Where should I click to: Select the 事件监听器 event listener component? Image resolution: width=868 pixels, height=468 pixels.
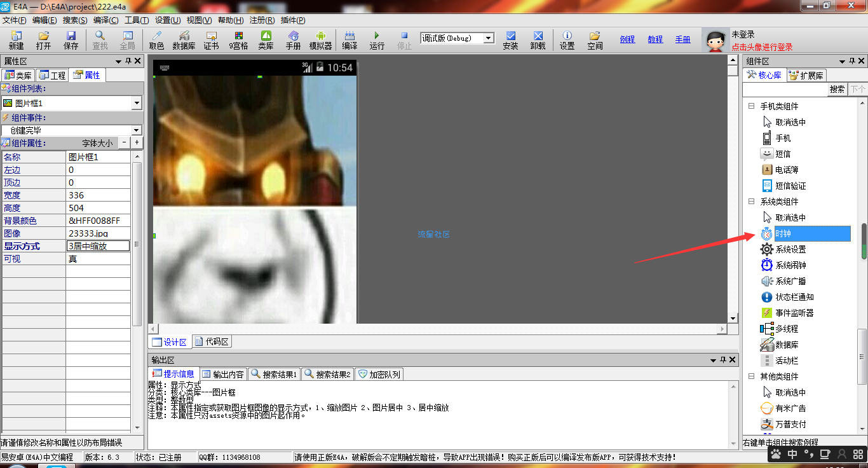[x=787, y=313]
